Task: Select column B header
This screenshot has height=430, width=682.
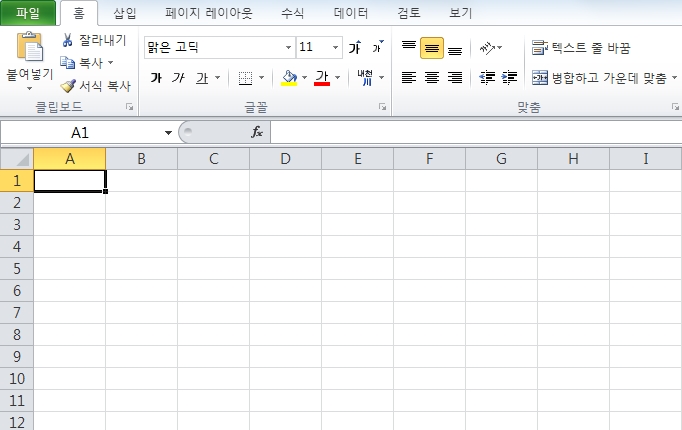Action: [x=141, y=159]
